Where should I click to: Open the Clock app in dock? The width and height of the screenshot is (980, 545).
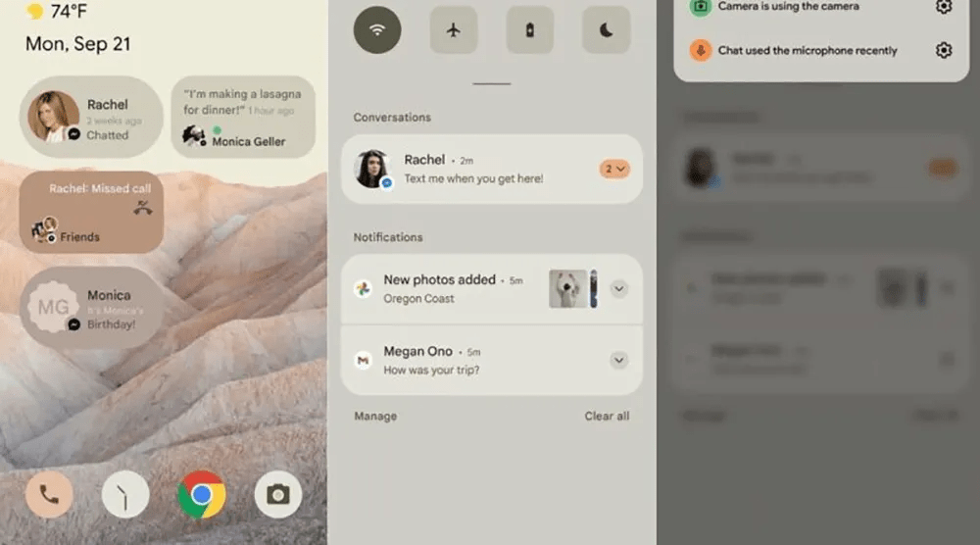pyautogui.click(x=125, y=495)
